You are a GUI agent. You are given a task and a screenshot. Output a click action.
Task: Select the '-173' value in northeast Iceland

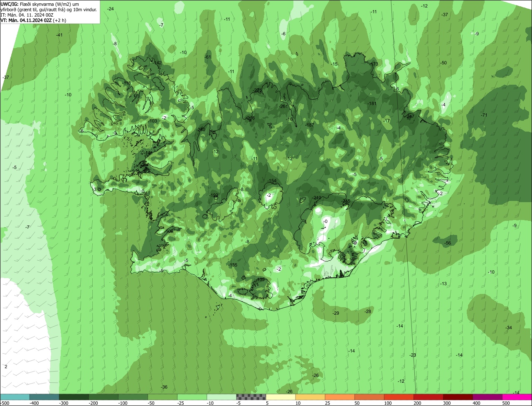coord(374,64)
